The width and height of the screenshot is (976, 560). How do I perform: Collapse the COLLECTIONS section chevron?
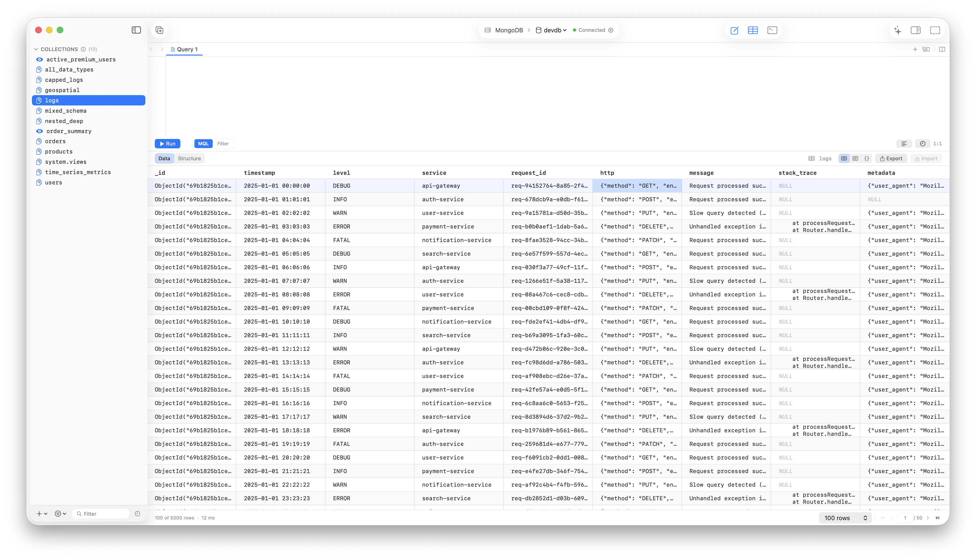click(36, 49)
